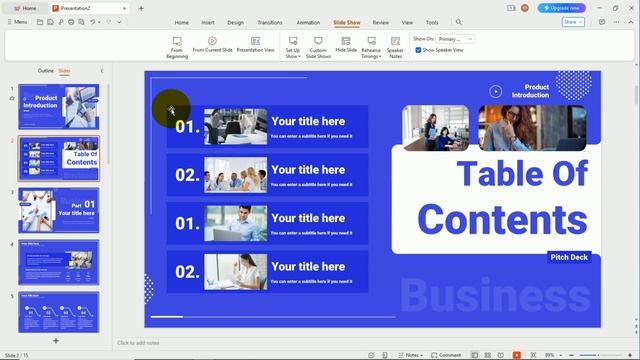Image resolution: width=640 pixels, height=360 pixels.
Task: Select slide 3 Part 01 thumbnail
Action: (x=59, y=210)
